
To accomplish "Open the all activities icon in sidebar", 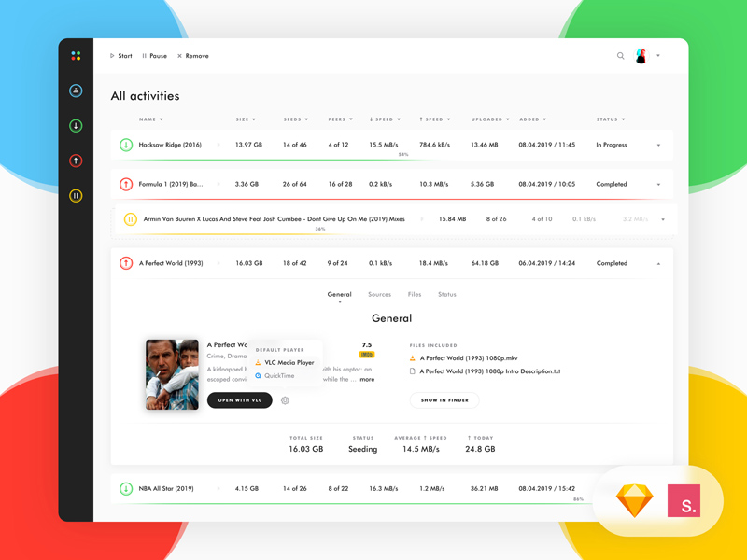I will tap(76, 91).
